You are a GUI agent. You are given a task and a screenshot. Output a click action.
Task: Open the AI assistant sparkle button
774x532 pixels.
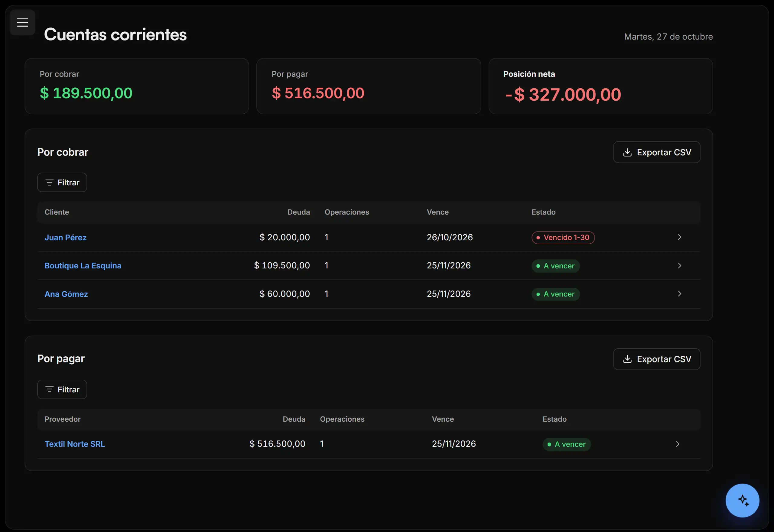pos(742,500)
